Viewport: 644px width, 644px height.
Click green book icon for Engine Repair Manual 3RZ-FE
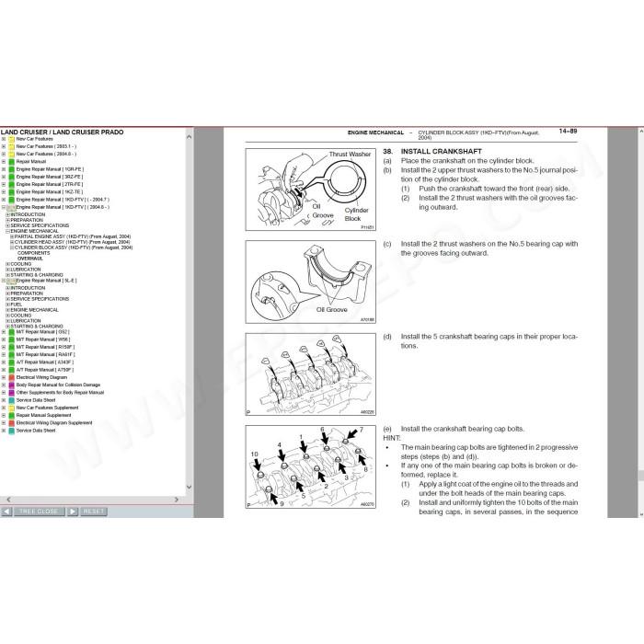(11, 177)
